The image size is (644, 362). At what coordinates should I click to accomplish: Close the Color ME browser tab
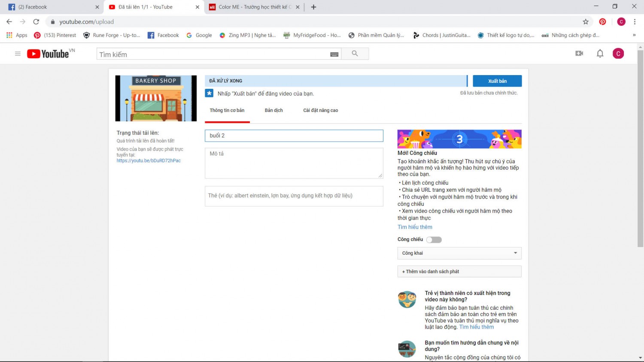click(x=298, y=7)
